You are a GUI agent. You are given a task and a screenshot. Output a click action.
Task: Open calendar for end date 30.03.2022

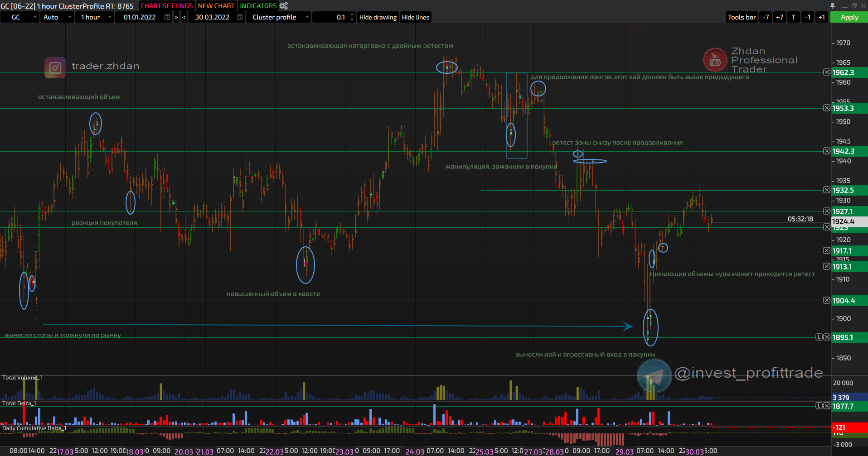pyautogui.click(x=240, y=17)
